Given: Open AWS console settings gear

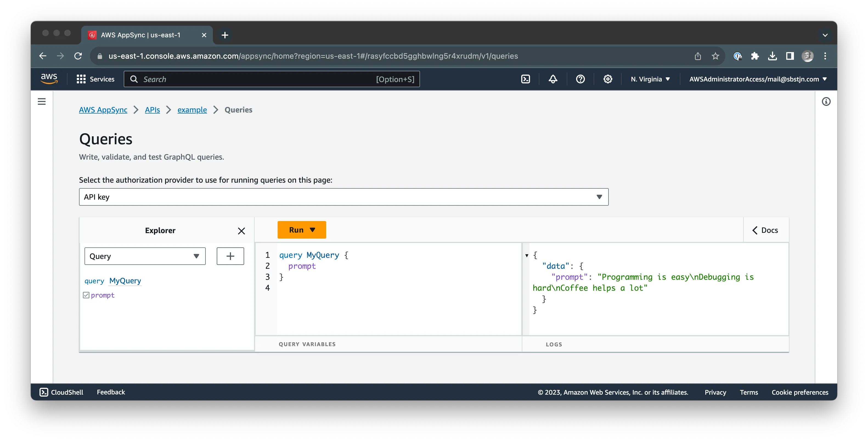Looking at the screenshot, I should tap(608, 79).
